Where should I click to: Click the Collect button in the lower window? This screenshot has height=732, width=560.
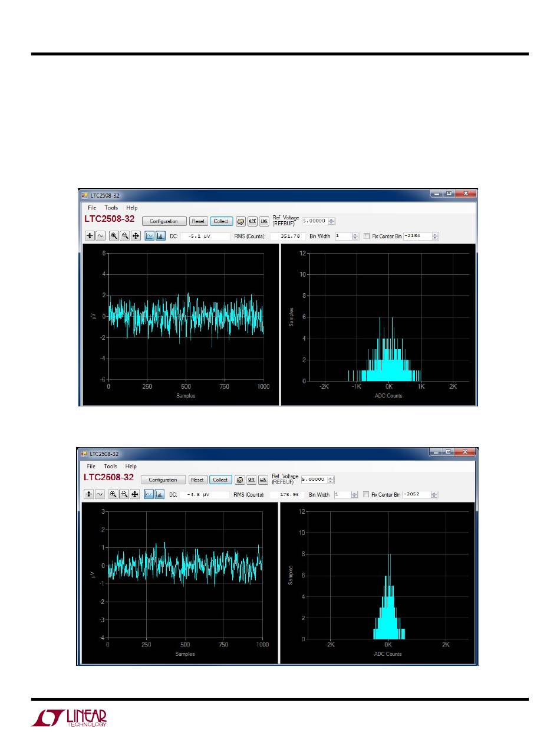(220, 480)
